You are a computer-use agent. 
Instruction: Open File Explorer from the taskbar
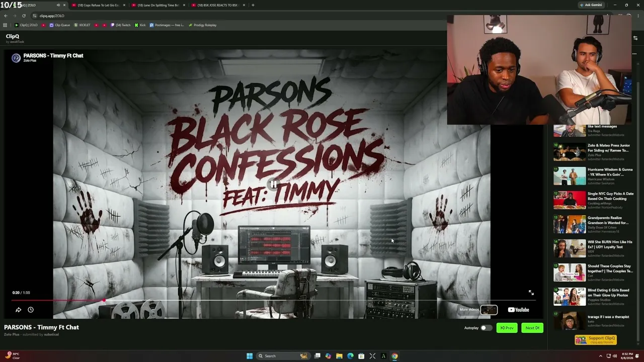pos(339,356)
